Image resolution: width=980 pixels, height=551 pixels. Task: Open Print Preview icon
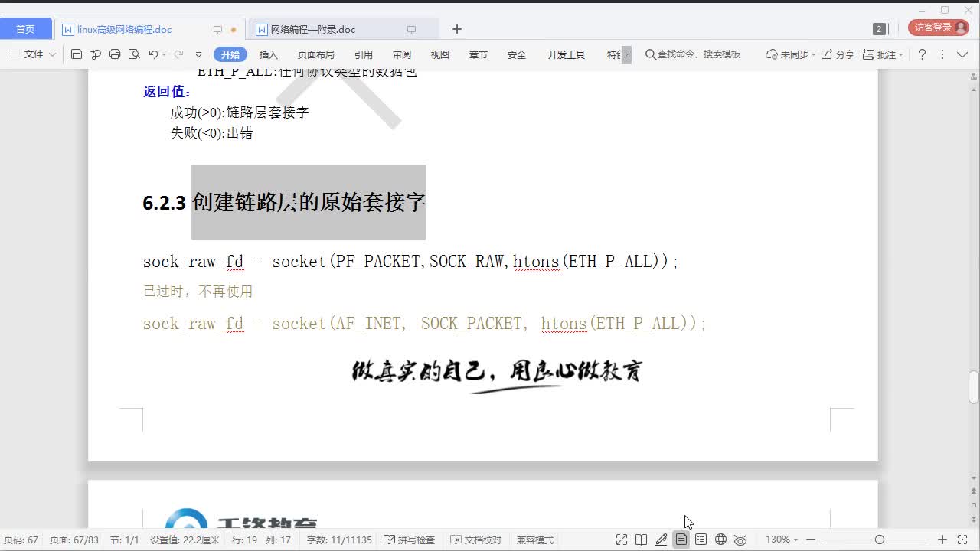point(135,54)
